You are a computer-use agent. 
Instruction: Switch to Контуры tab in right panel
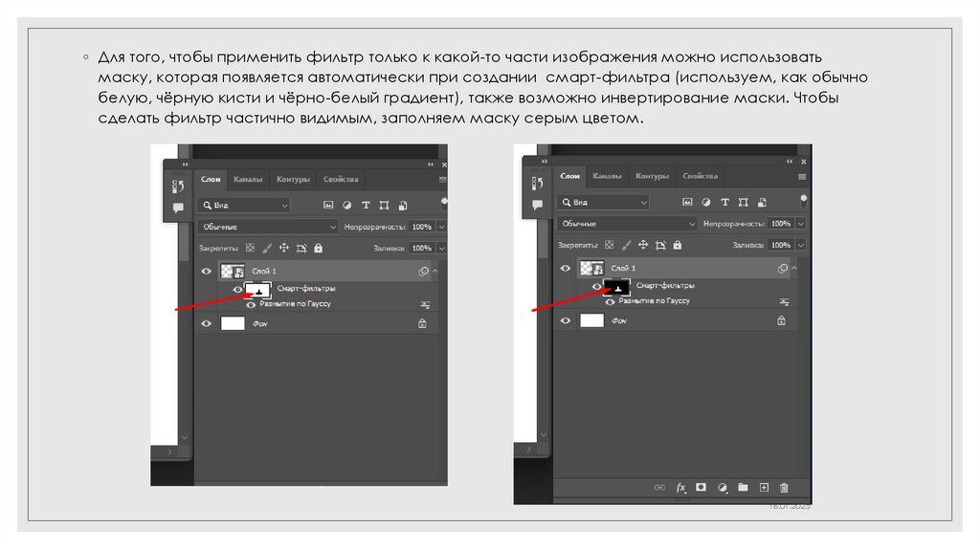click(x=653, y=176)
